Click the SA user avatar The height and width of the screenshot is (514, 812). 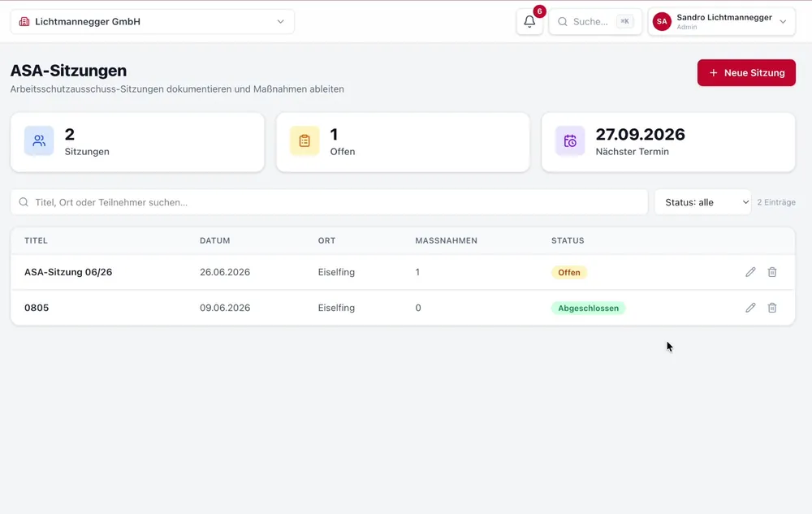click(662, 22)
